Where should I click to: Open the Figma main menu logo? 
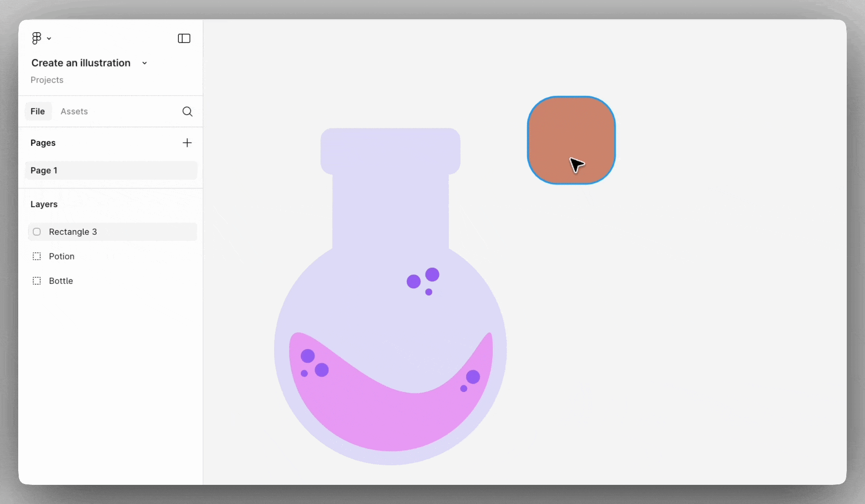(x=36, y=38)
